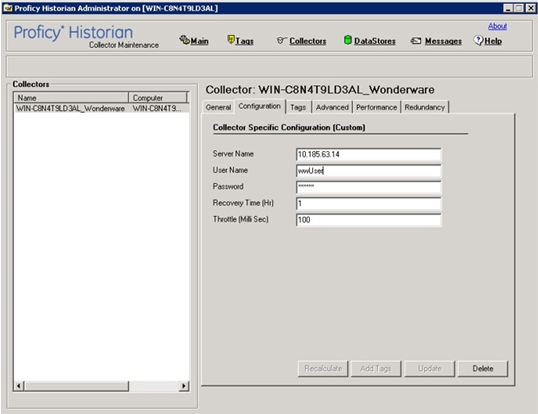Open the Tags page link in the header
The height and width of the screenshot is (414, 538).
[x=245, y=41]
